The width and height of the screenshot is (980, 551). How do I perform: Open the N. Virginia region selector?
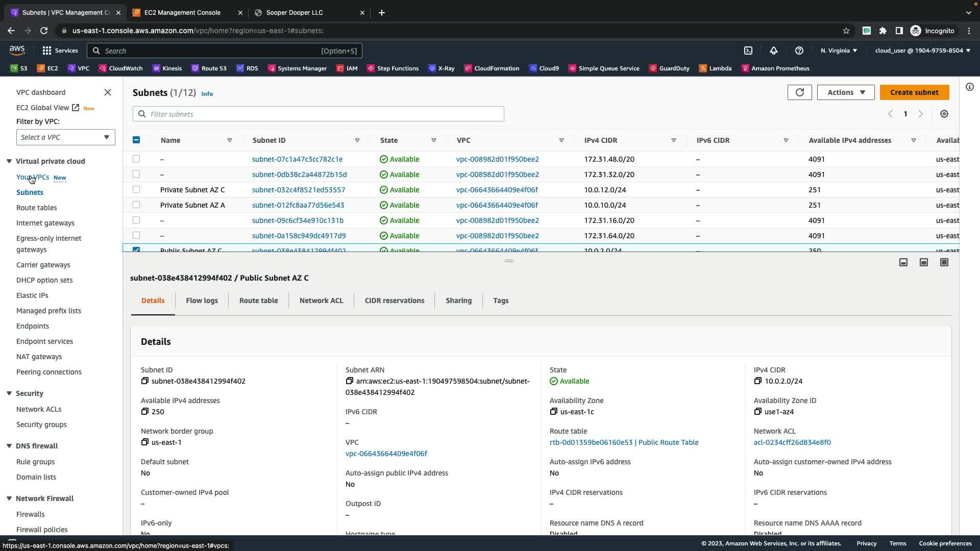coord(839,51)
